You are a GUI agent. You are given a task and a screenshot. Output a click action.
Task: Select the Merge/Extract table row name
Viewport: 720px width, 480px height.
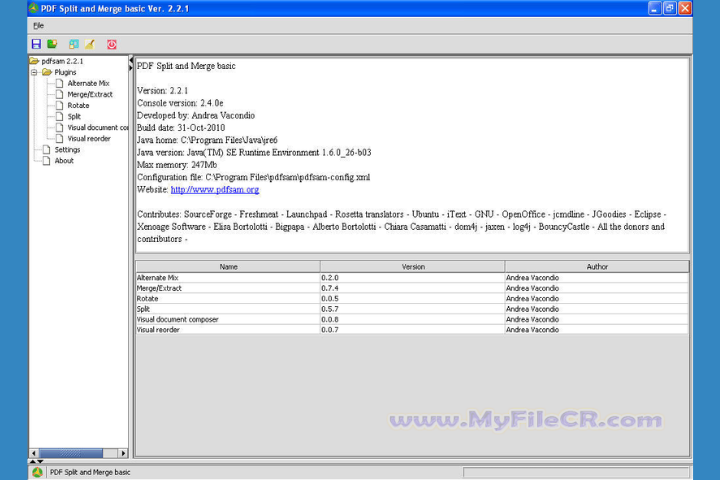pos(159,288)
